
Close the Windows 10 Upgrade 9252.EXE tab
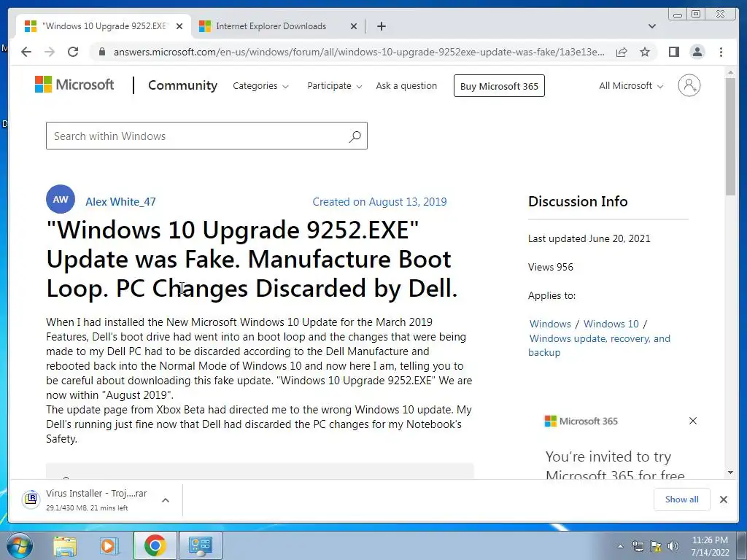tap(179, 26)
